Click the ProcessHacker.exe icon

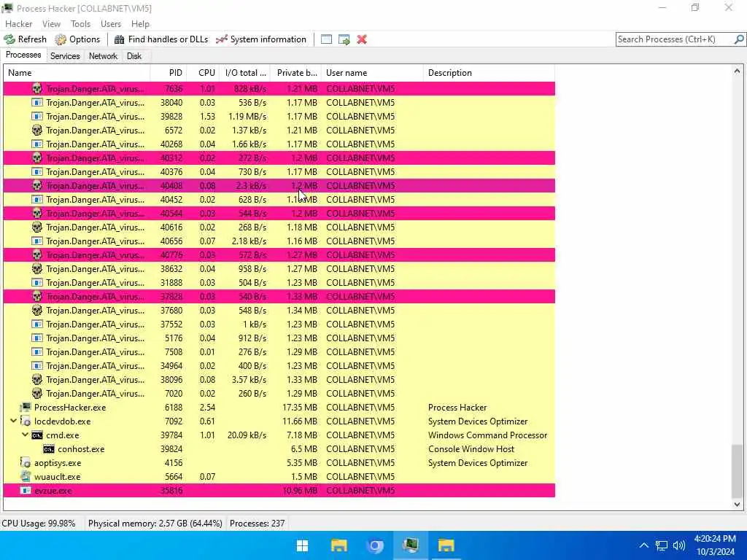point(26,407)
